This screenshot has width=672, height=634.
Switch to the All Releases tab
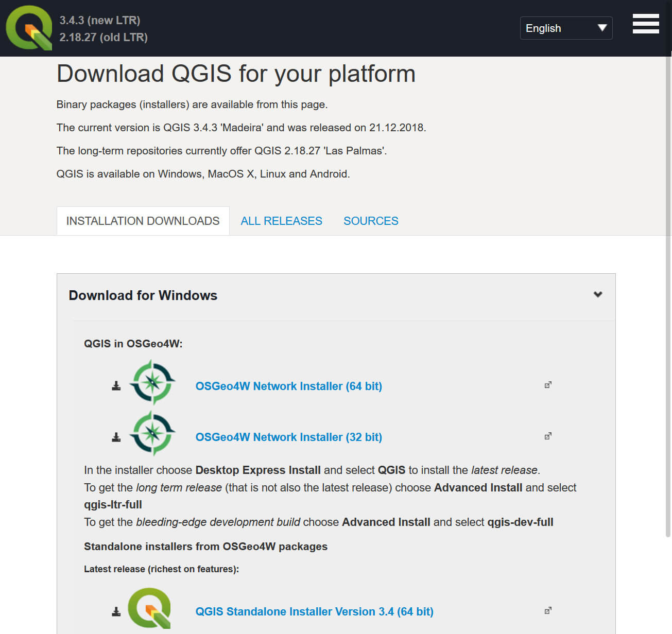281,221
